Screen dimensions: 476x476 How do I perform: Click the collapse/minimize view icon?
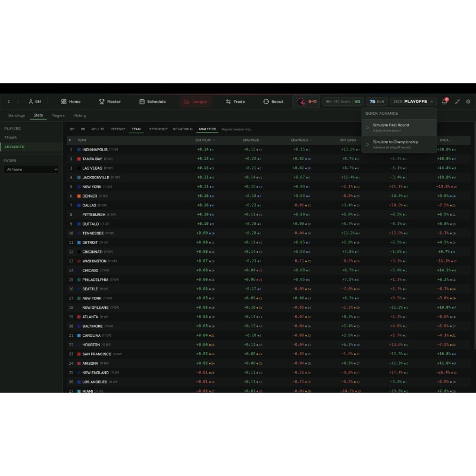coord(457,101)
